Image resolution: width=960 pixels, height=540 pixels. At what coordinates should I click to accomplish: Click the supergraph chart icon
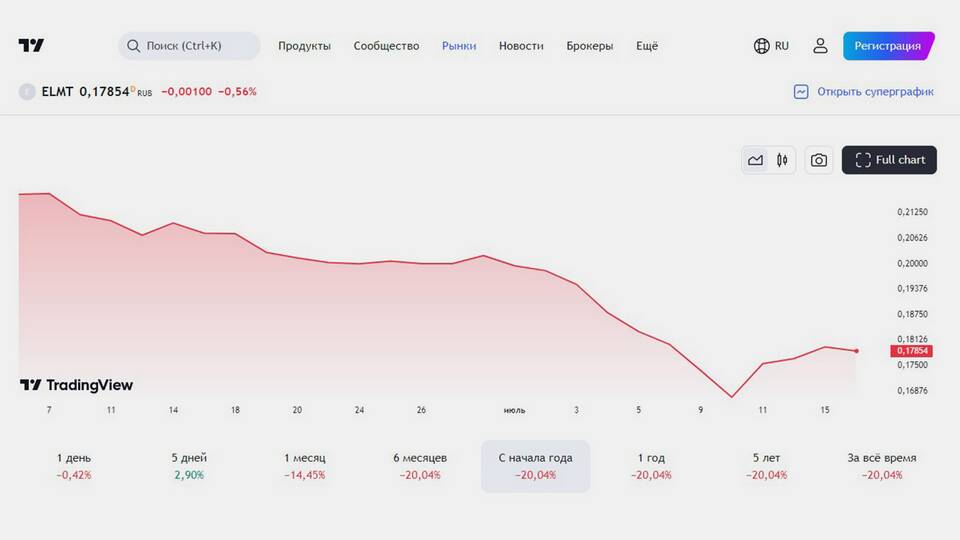[801, 91]
